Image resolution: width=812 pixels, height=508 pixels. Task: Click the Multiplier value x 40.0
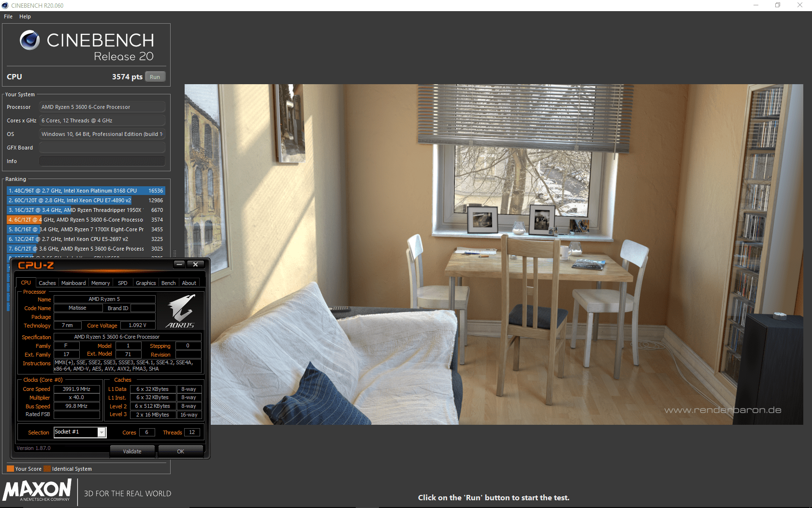76,398
